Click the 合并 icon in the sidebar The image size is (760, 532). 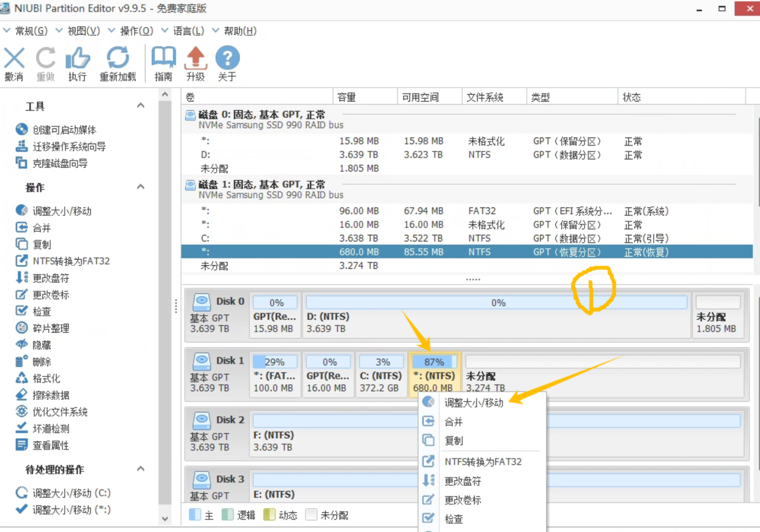pyautogui.click(x=21, y=227)
